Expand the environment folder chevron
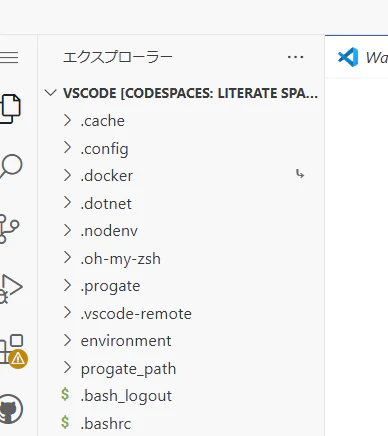The width and height of the screenshot is (388, 436). coord(67,341)
